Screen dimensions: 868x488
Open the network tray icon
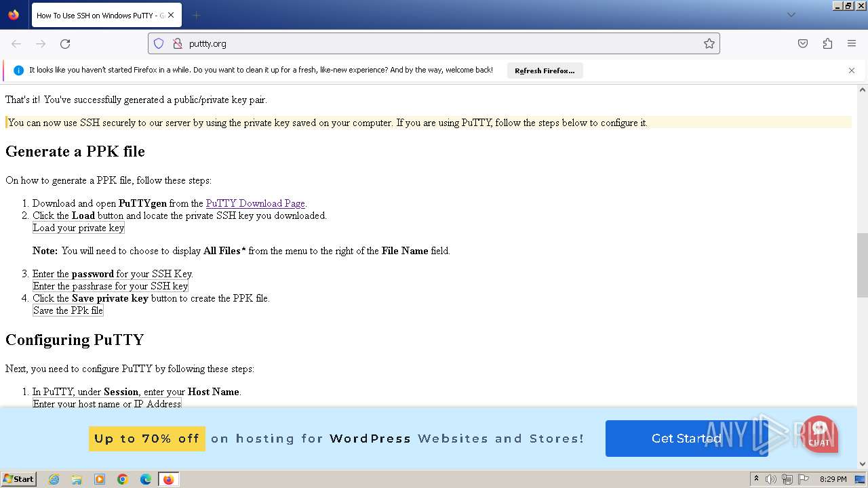click(787, 479)
